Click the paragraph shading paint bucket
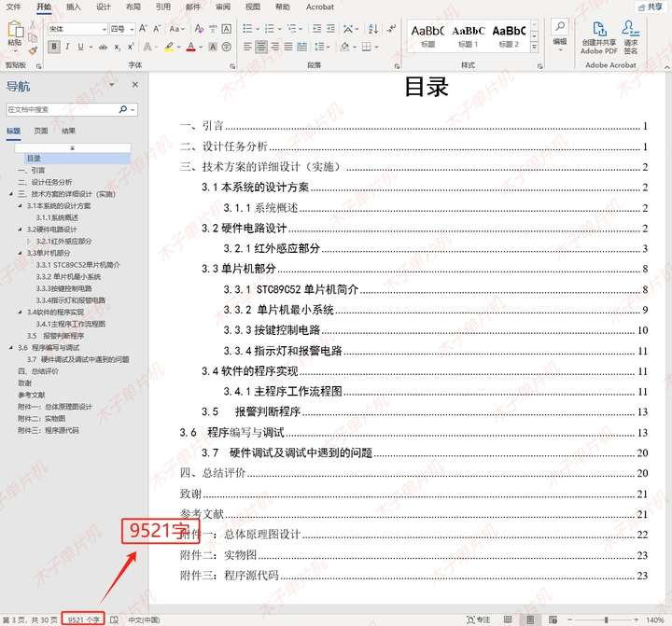The image size is (672, 626). tap(344, 47)
